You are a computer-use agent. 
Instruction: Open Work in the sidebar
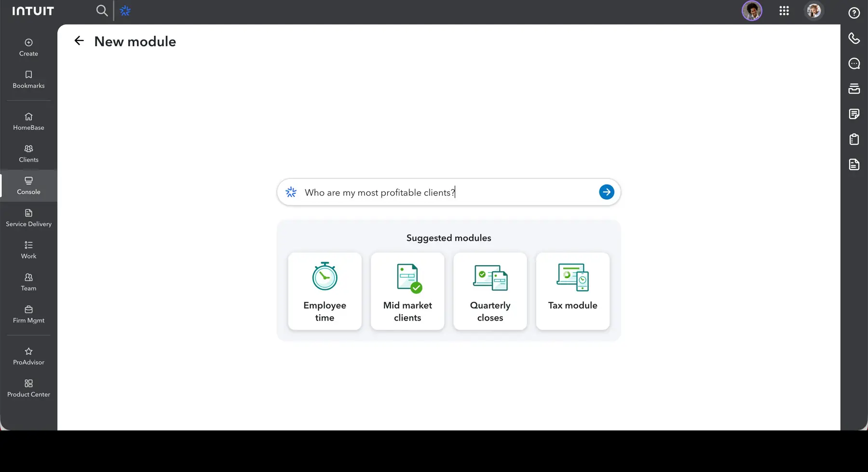tap(28, 250)
